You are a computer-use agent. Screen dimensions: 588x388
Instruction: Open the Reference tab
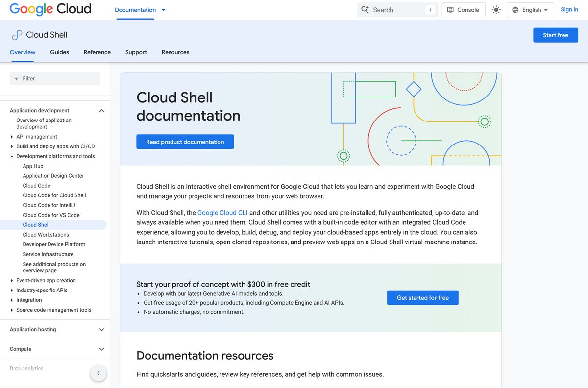97,52
